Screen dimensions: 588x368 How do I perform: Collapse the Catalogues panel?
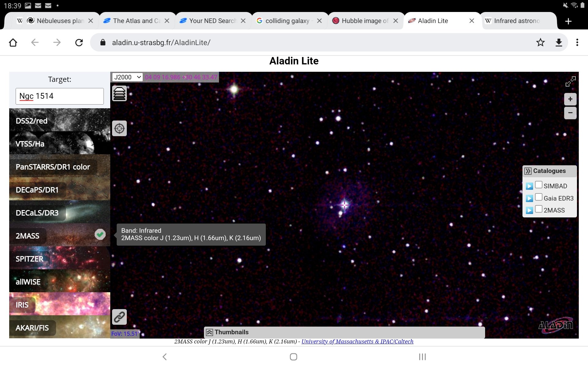point(528,171)
